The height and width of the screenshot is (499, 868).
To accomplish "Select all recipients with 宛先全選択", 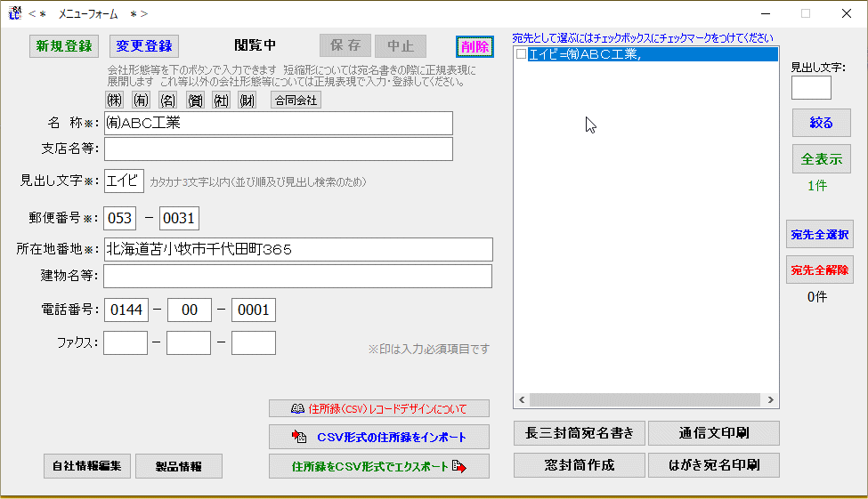I will (x=819, y=235).
